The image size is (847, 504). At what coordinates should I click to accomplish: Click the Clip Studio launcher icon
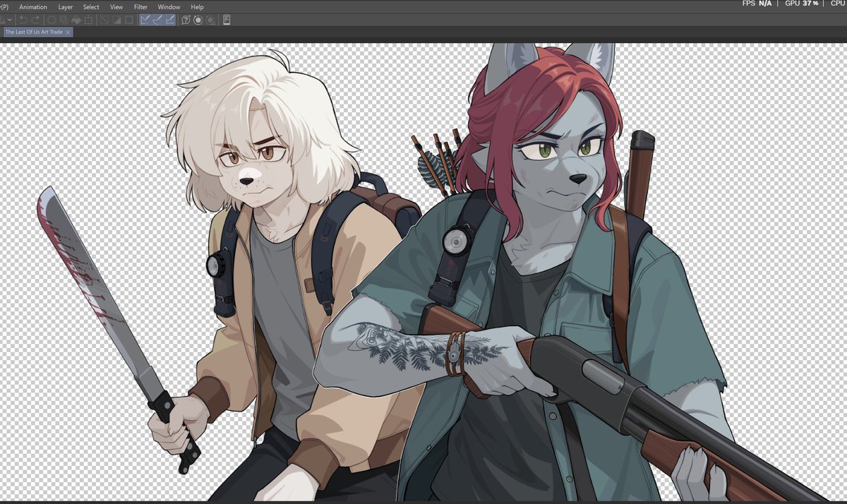(198, 20)
